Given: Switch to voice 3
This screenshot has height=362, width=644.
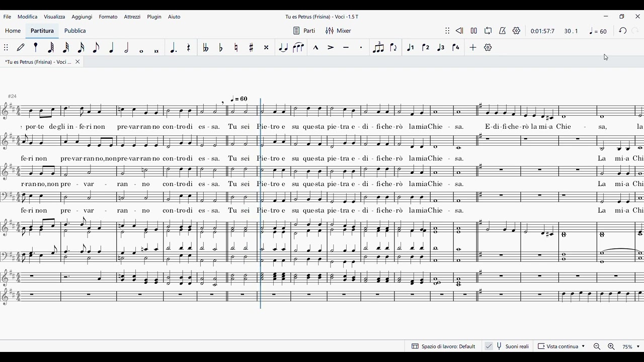Looking at the screenshot, I should click(441, 47).
